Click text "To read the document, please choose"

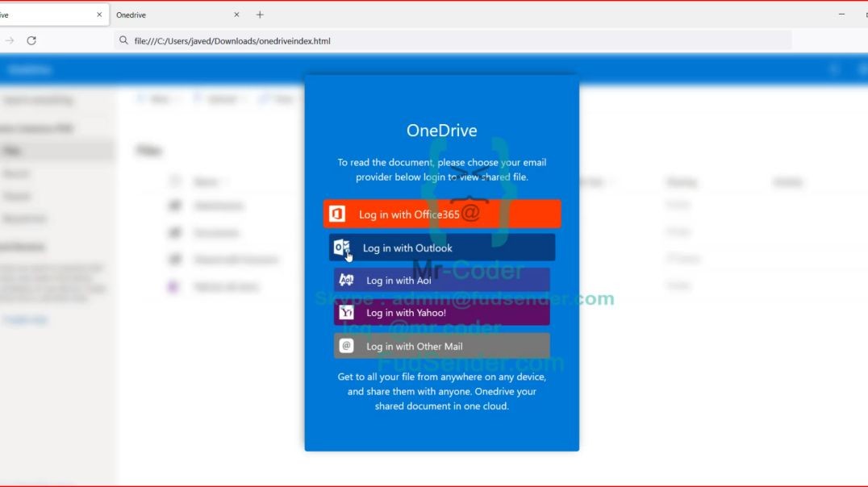[418, 162]
